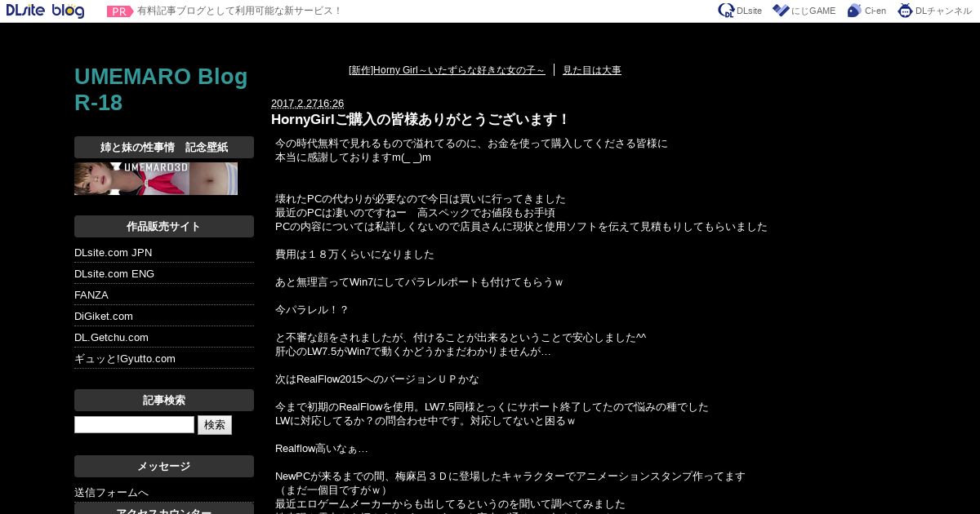The width and height of the screenshot is (980, 514).
Task: Click the DLsite blog logo
Action: click(x=45, y=11)
